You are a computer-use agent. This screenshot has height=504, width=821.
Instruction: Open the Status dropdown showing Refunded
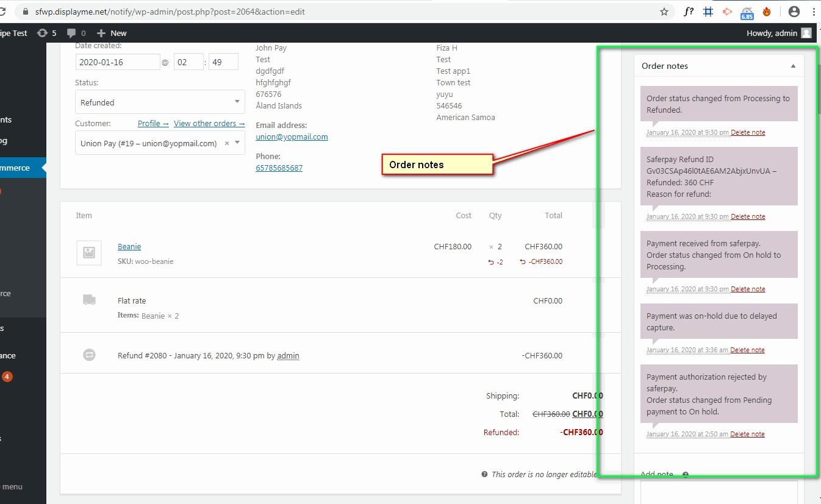[160, 102]
